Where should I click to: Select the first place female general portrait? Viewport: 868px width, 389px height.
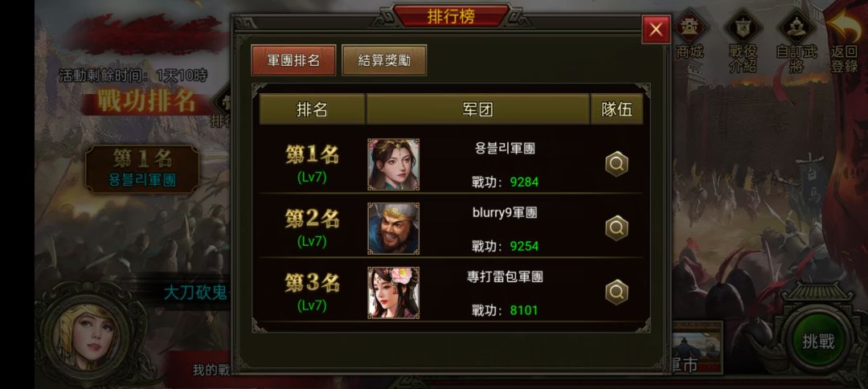pyautogui.click(x=394, y=164)
